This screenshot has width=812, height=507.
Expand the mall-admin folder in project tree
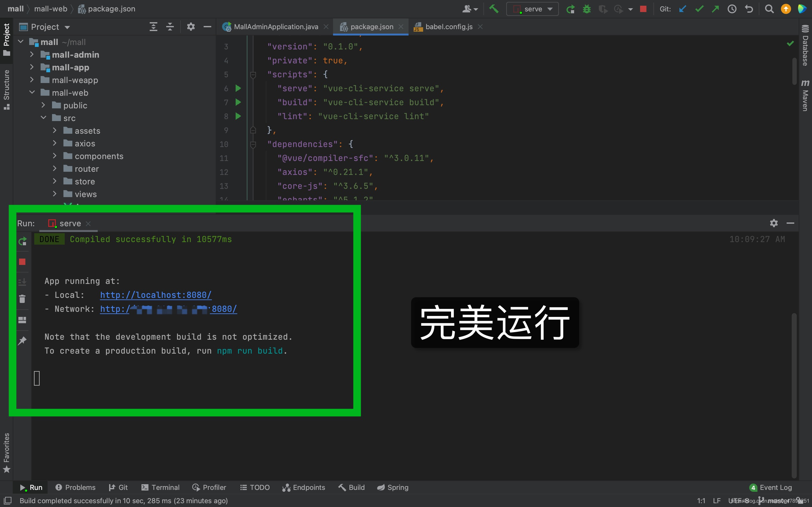[x=32, y=54]
